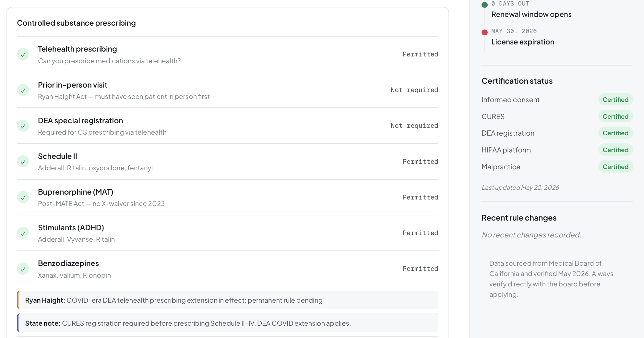Click the DEA registration Certified badge
The width and height of the screenshot is (644, 338).
(x=615, y=133)
